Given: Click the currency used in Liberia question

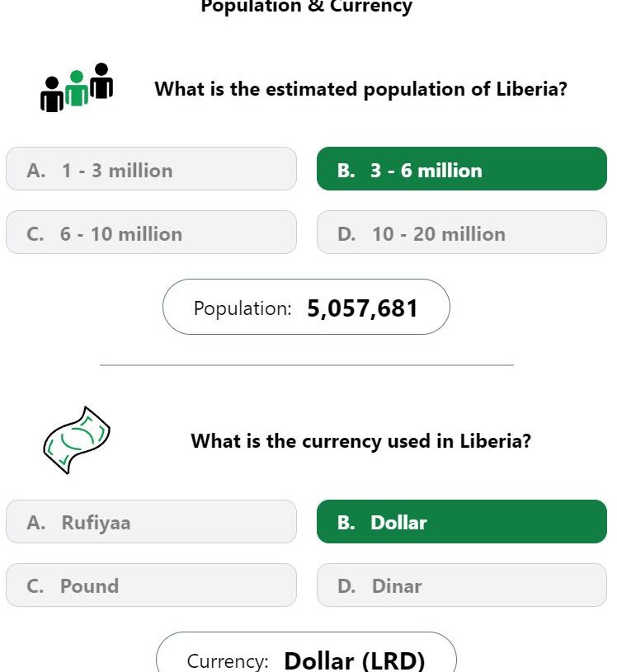Looking at the screenshot, I should 360,441.
